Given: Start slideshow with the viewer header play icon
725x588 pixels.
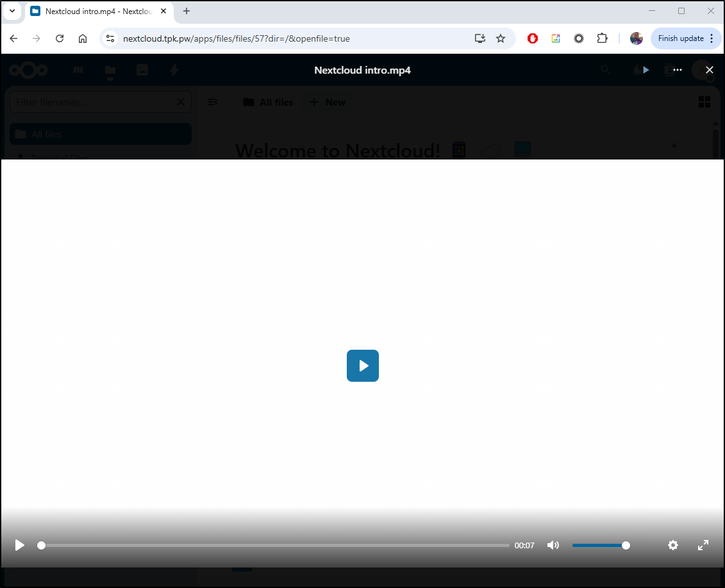Looking at the screenshot, I should coord(646,70).
